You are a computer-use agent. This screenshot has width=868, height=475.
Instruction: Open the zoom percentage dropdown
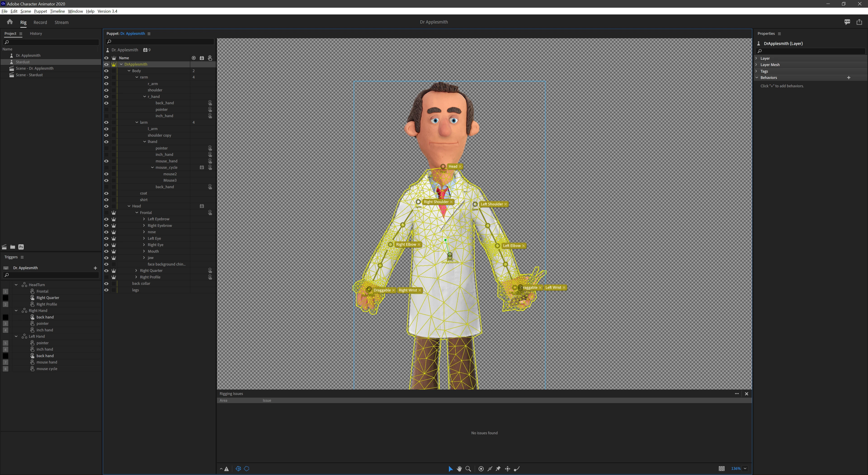[745, 469]
